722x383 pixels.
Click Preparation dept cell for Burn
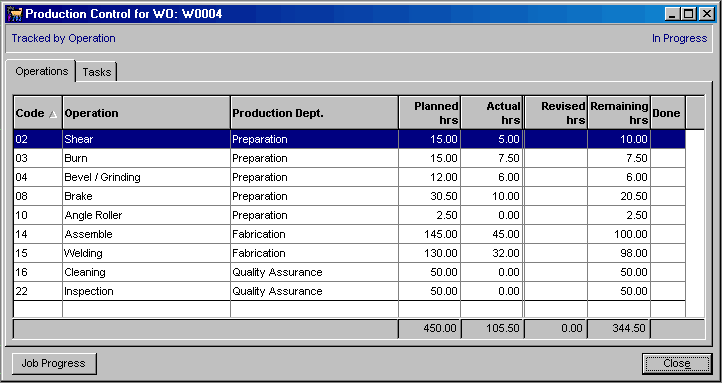pyautogui.click(x=314, y=158)
